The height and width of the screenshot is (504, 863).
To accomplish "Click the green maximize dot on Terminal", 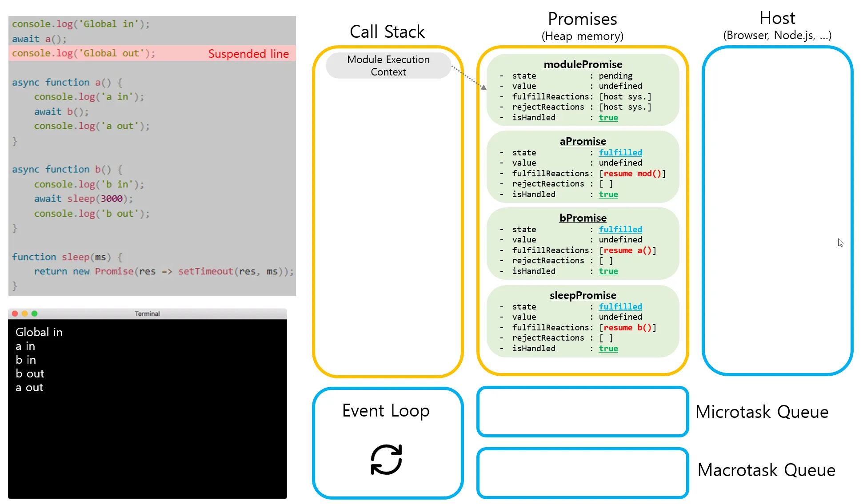I will (35, 314).
